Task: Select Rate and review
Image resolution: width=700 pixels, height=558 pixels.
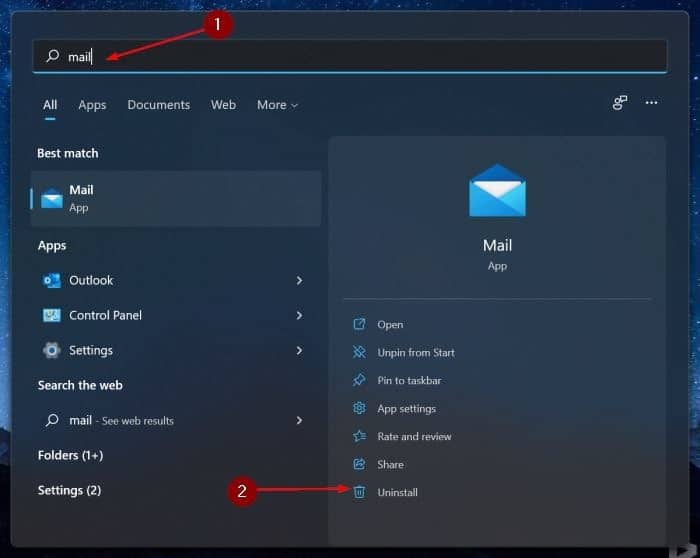Action: tap(414, 436)
